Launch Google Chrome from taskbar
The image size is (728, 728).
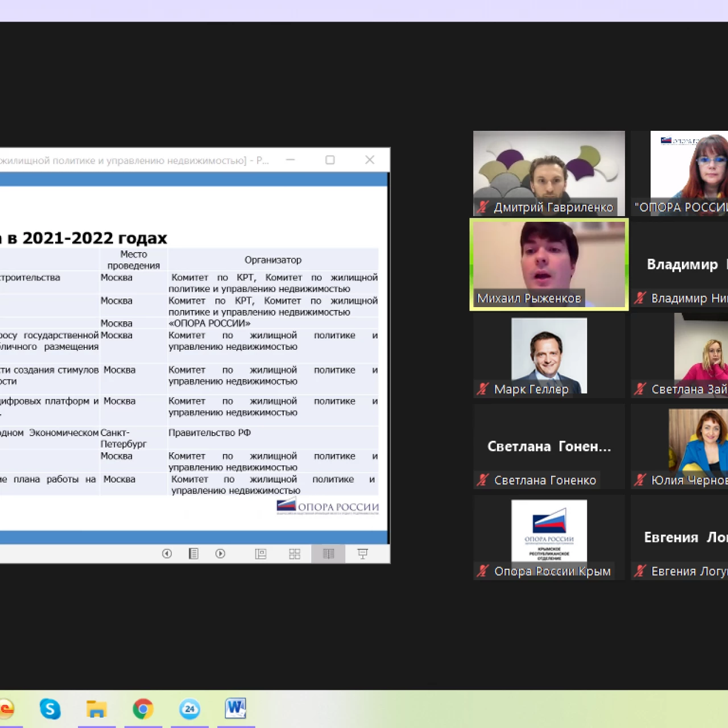coord(143,709)
